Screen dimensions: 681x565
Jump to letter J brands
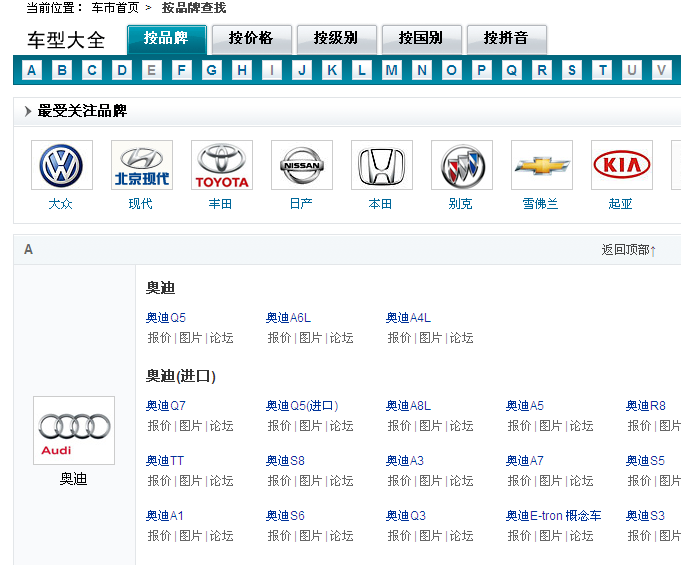tap(302, 70)
